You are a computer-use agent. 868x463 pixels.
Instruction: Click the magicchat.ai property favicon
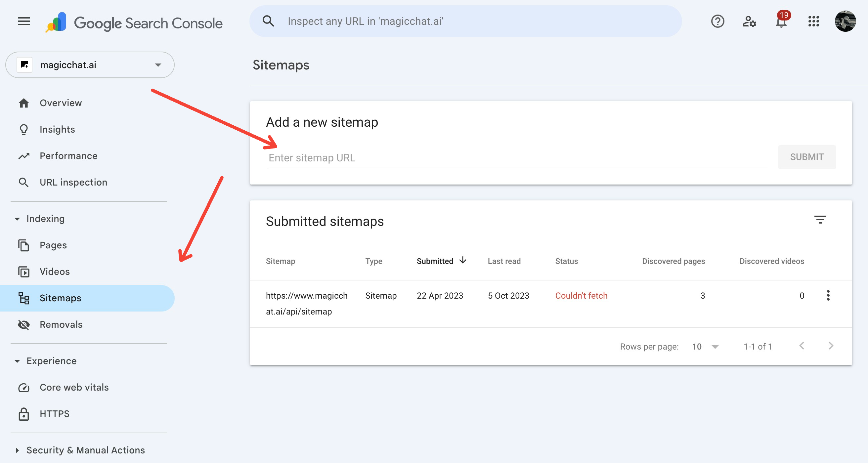[x=24, y=65]
